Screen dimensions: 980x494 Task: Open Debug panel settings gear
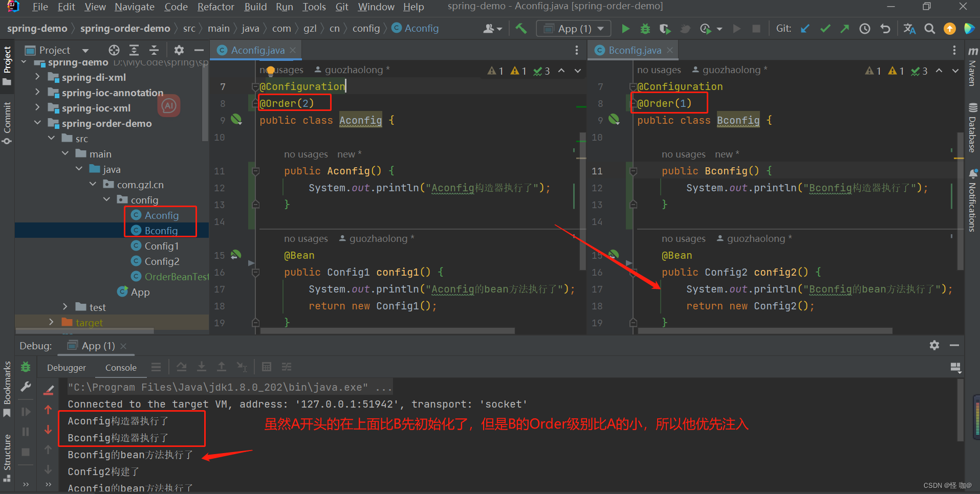[x=934, y=345]
